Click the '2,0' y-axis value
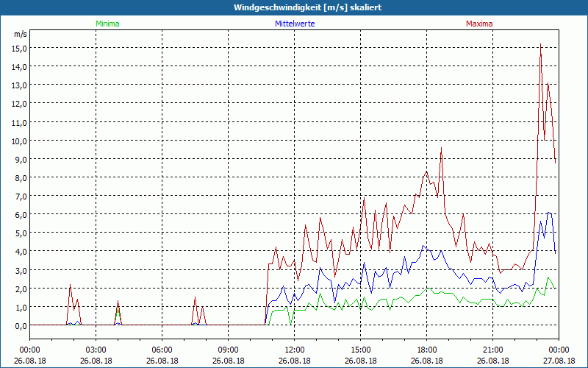Screen dimensions: 588x368 (x=21, y=289)
